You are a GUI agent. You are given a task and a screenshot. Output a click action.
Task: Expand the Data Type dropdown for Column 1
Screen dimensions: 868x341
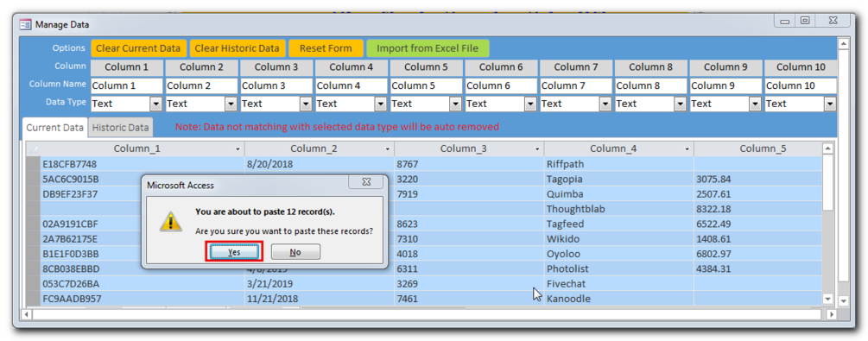pos(156,104)
